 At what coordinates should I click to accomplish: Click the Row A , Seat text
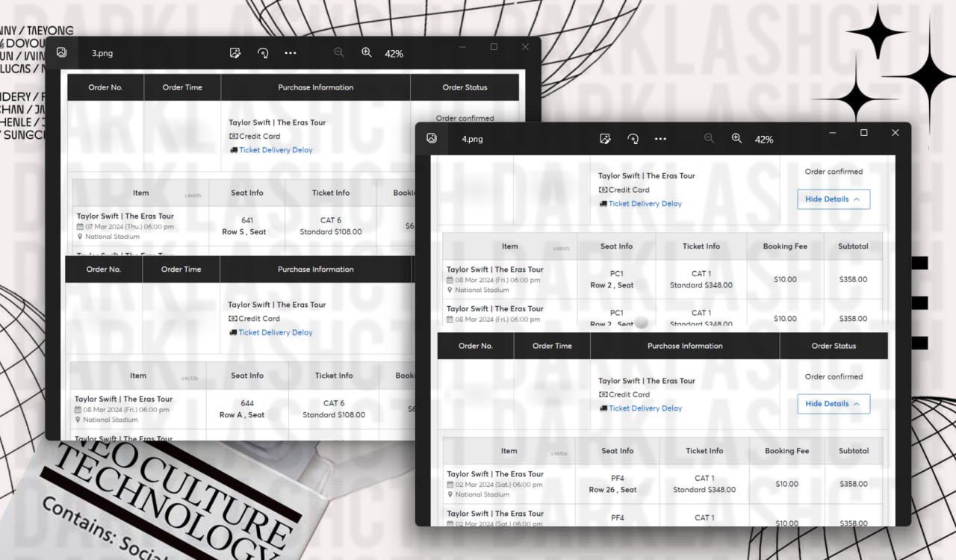(242, 415)
